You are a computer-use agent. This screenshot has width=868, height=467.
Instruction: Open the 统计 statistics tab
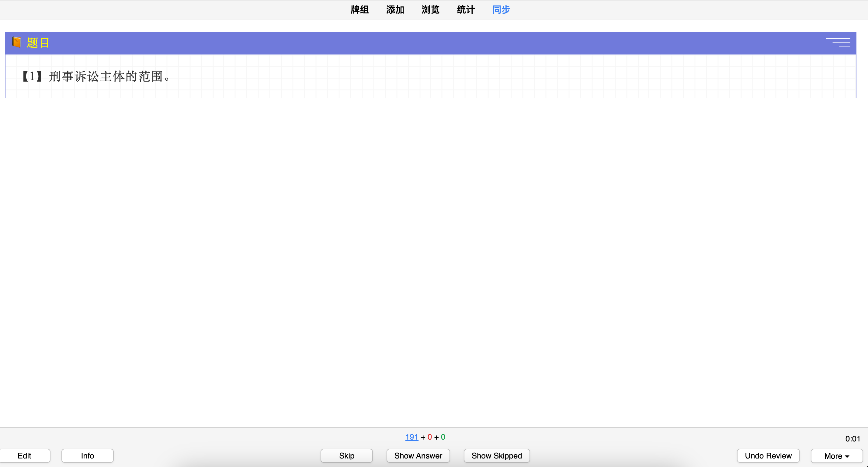466,10
